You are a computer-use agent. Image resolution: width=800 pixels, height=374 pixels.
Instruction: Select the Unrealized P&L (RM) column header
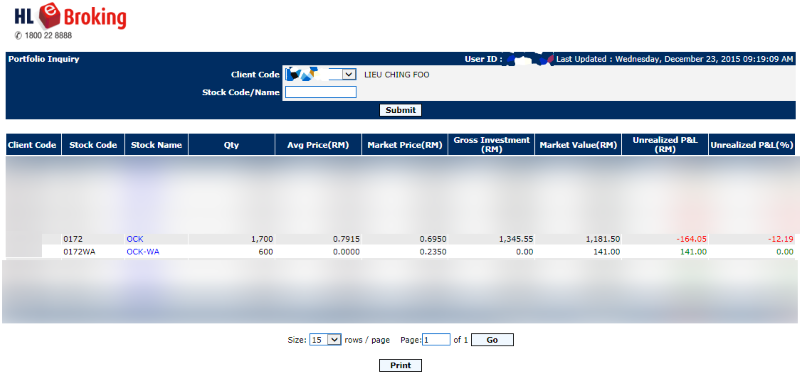pos(665,145)
